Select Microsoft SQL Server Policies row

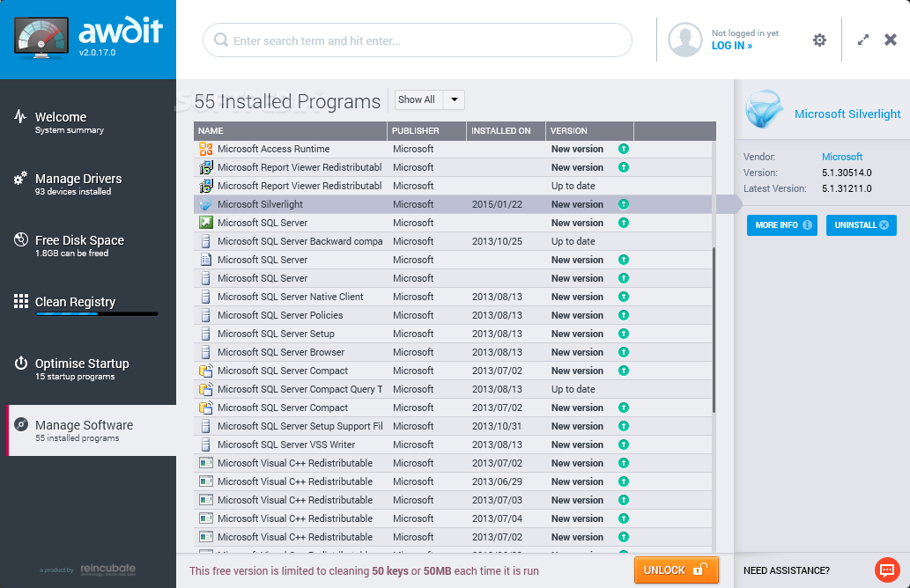[x=453, y=315]
